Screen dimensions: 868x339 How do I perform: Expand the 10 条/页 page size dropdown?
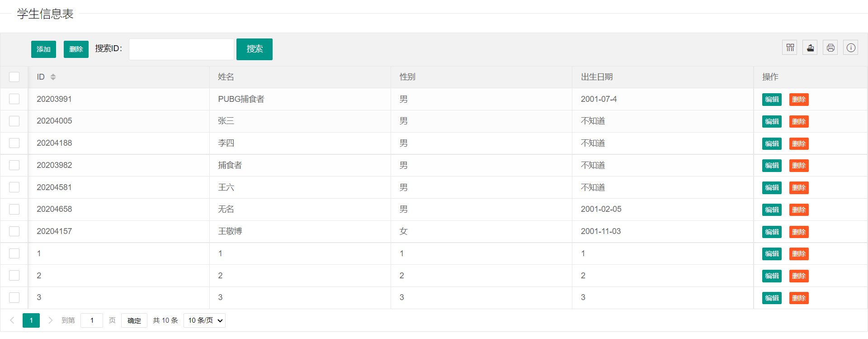(205, 320)
